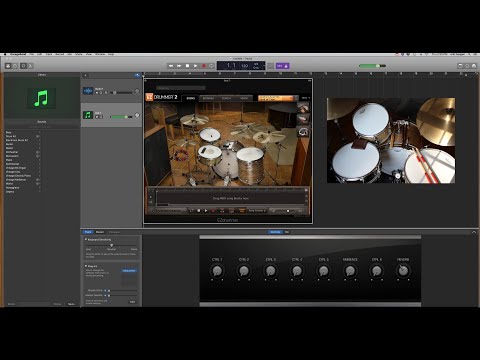Viewport: 480px width, 360px height.
Task: Open the Library panel button
Action: 8,66
